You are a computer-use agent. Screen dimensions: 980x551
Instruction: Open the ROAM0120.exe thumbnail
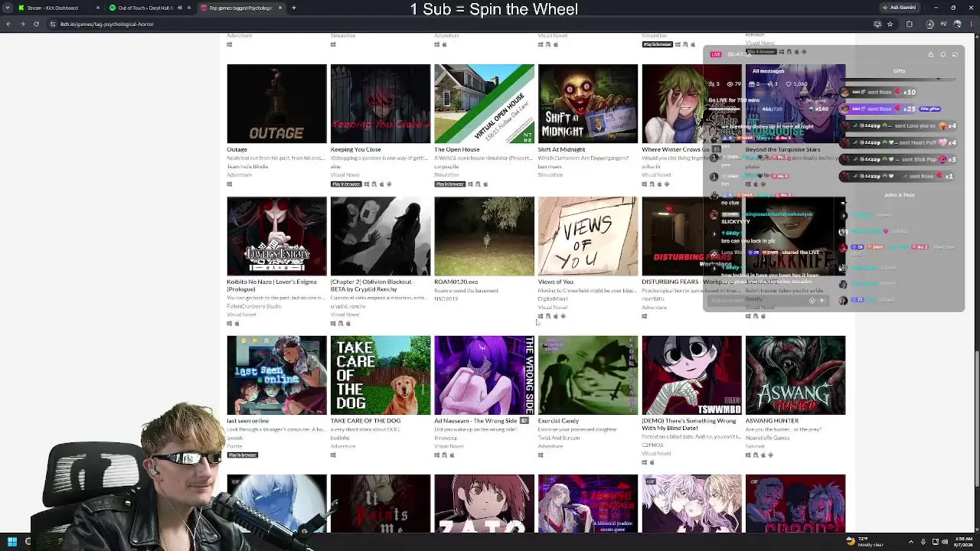[484, 236]
